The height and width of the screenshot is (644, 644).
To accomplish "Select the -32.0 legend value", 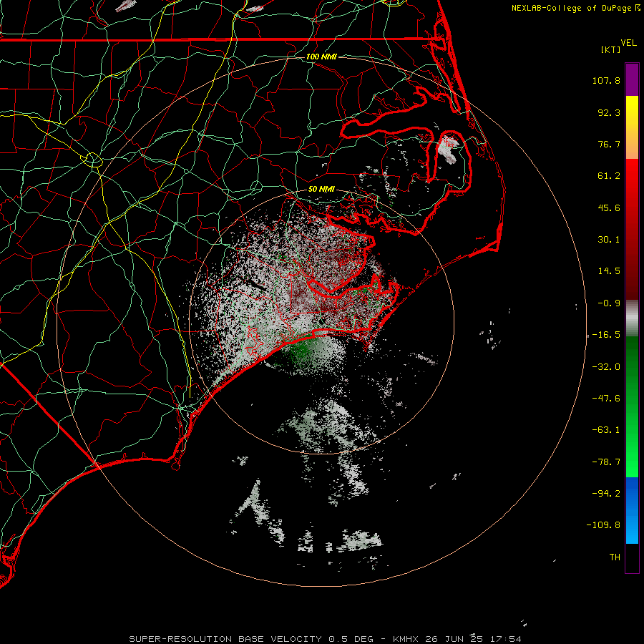I will pyautogui.click(x=606, y=367).
